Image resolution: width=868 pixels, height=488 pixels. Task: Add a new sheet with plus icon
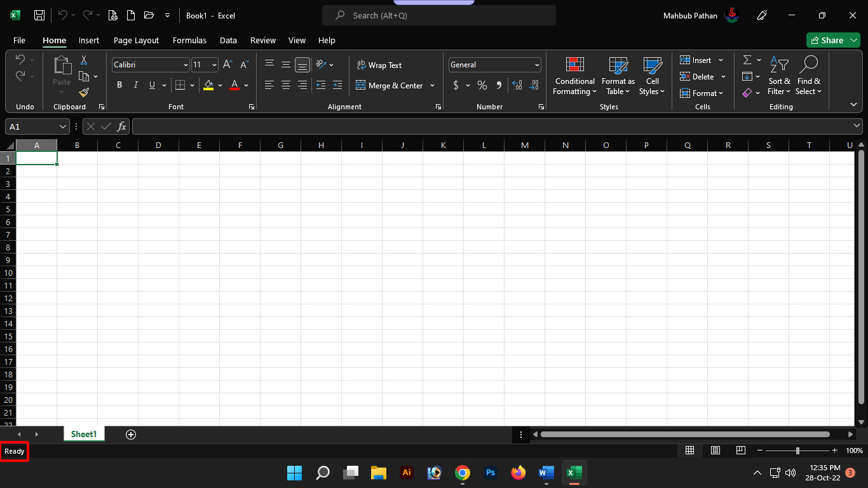tap(131, 435)
